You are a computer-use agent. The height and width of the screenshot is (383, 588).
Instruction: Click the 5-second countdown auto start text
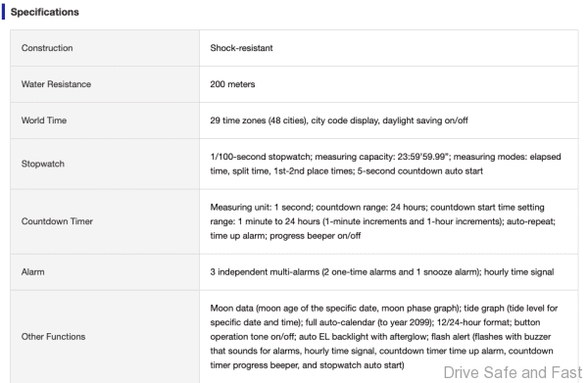420,171
